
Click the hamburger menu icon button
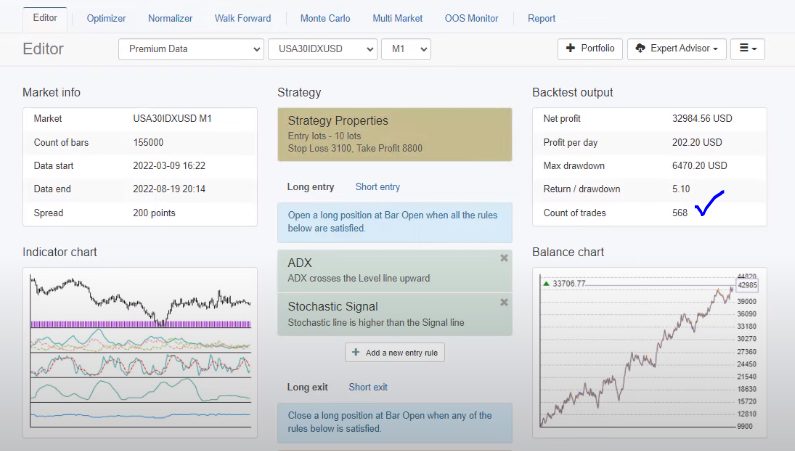point(748,48)
